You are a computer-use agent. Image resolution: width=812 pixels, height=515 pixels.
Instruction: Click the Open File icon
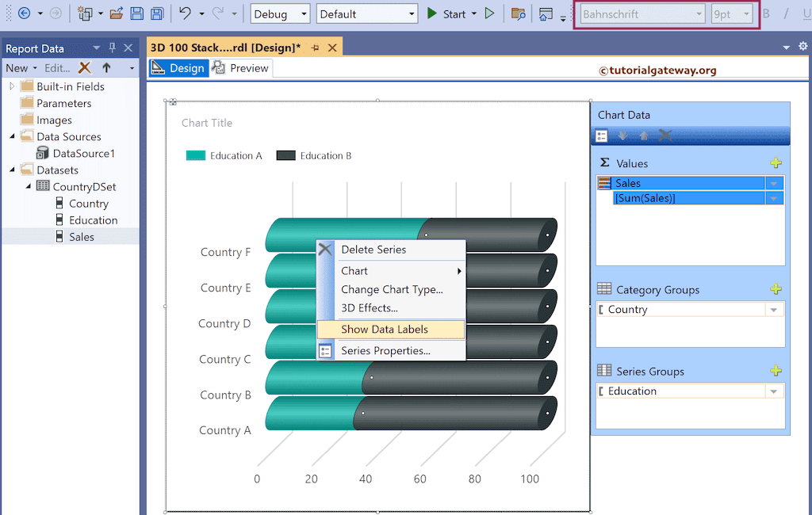pyautogui.click(x=115, y=13)
